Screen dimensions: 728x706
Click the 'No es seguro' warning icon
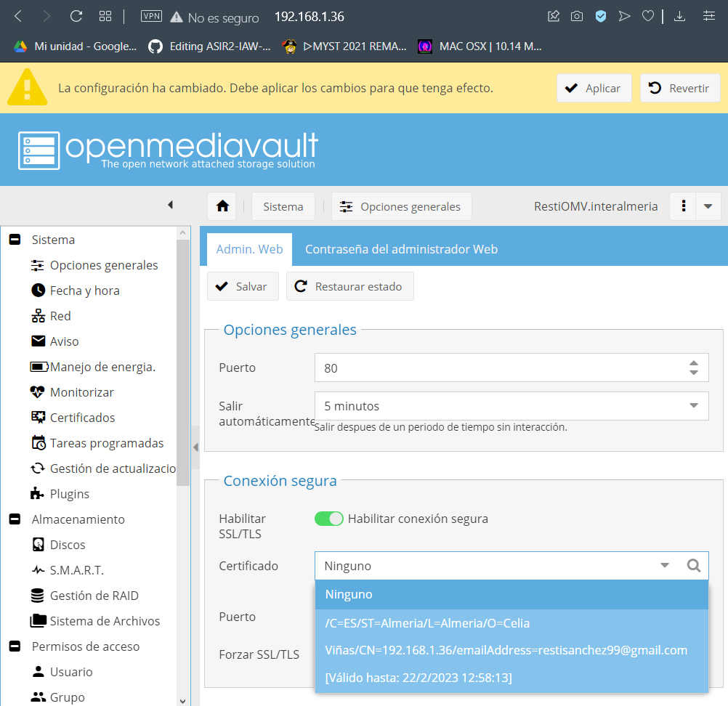(177, 17)
